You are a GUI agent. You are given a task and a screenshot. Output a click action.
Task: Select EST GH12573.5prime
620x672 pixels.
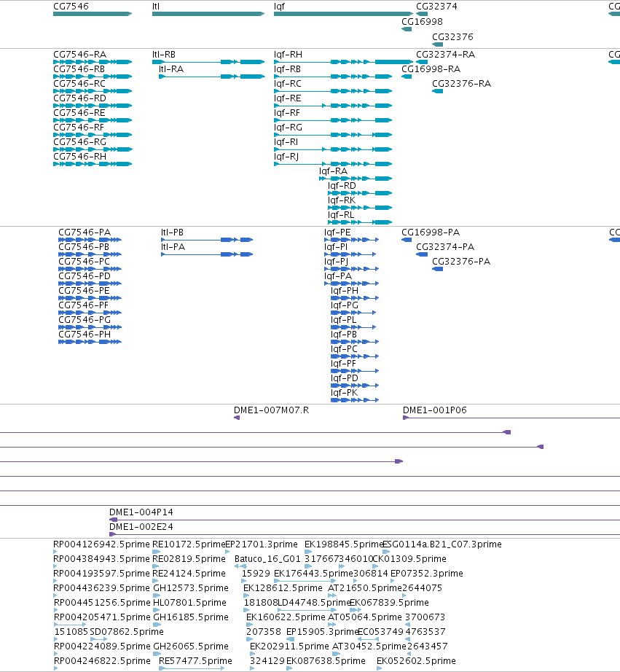(157, 595)
